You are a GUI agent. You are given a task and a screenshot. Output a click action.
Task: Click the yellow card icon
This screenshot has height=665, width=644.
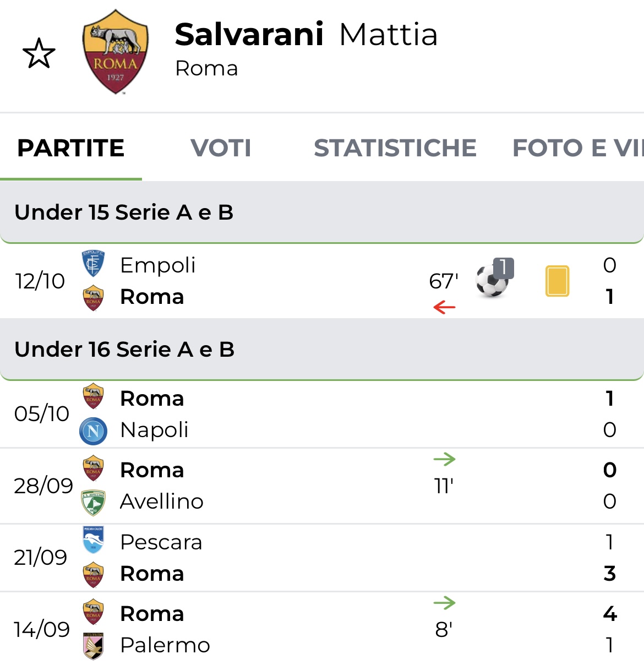557,281
